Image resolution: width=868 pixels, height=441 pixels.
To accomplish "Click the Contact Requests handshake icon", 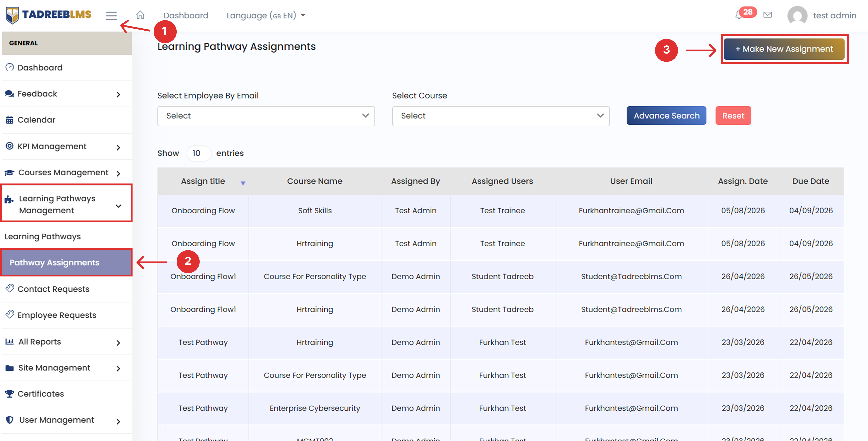I will 10,288.
